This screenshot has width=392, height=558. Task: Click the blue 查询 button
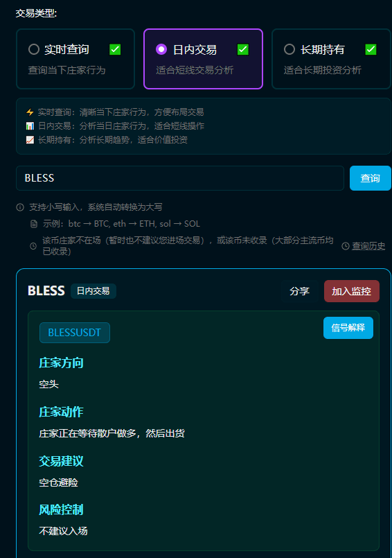(x=371, y=178)
